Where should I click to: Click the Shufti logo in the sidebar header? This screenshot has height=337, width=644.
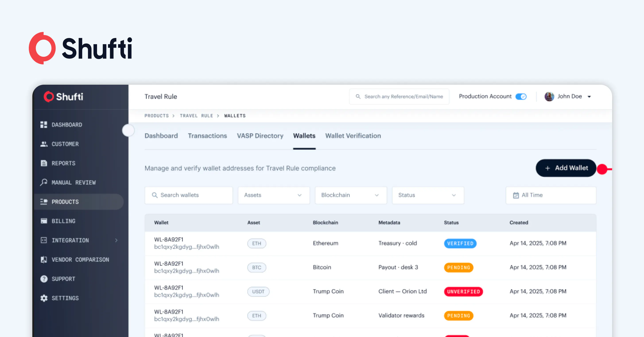click(63, 97)
